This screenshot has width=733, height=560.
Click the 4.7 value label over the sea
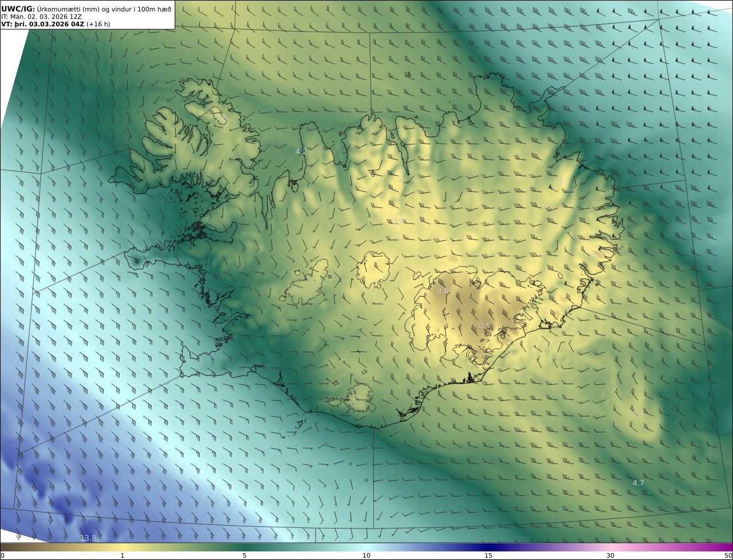(638, 483)
